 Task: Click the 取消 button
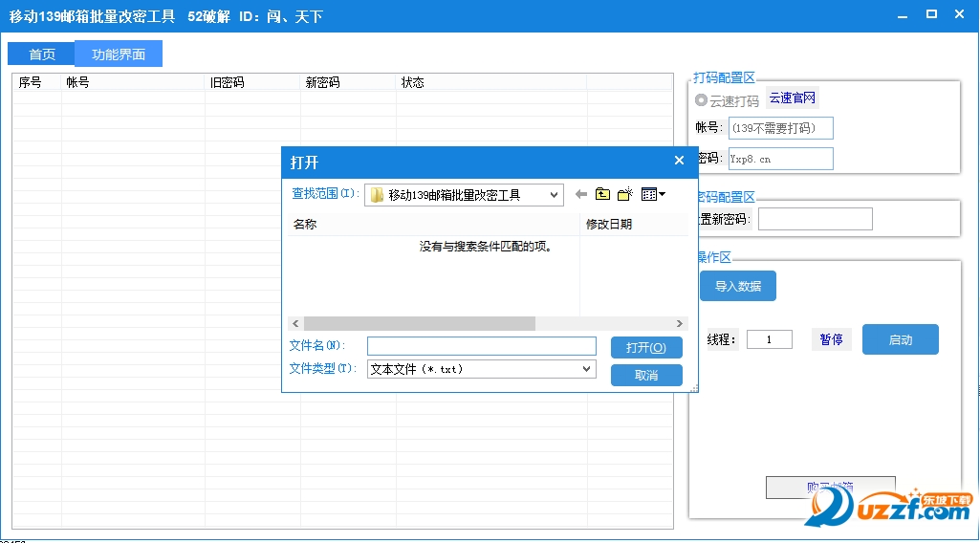coord(646,376)
